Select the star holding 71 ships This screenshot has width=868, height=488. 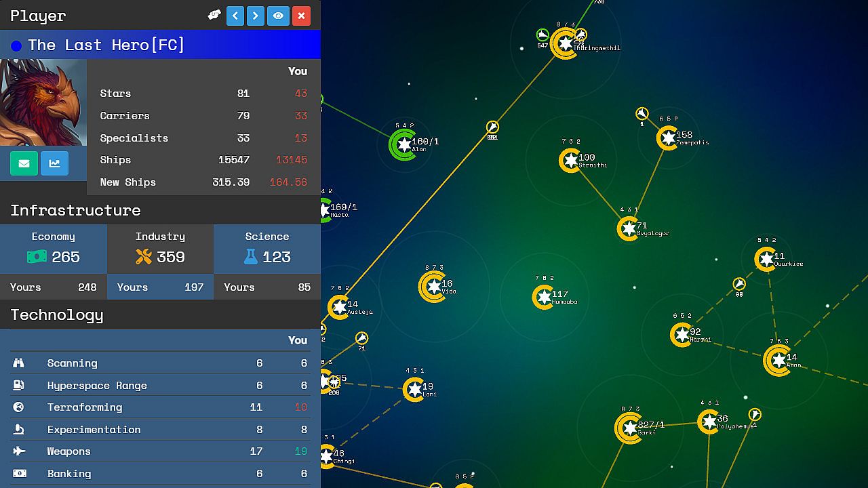(629, 228)
